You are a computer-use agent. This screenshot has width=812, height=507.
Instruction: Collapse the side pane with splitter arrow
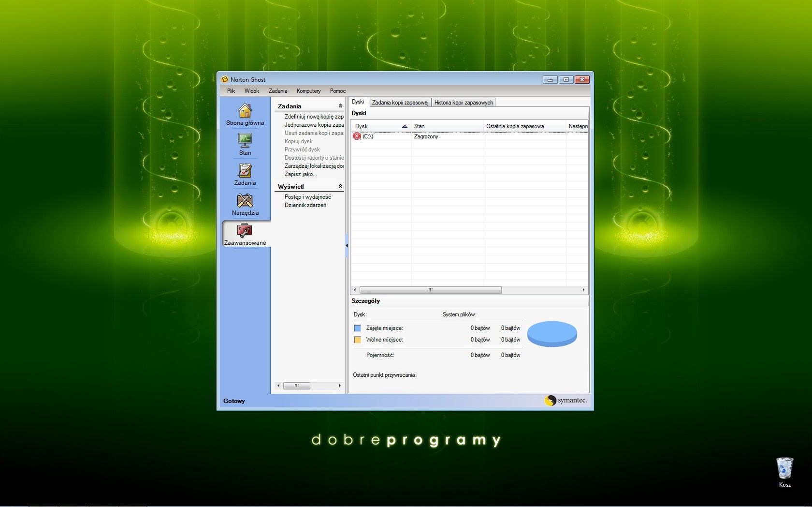347,246
